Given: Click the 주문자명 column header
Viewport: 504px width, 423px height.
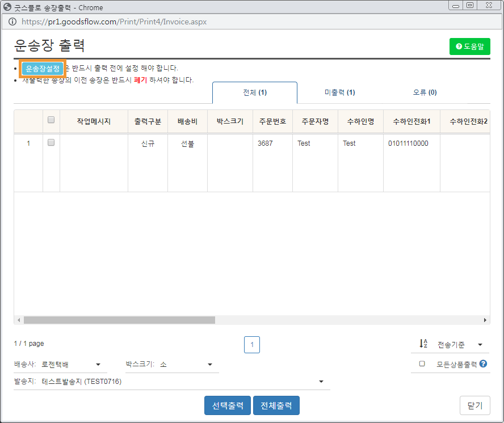Looking at the screenshot, I should [x=316, y=121].
